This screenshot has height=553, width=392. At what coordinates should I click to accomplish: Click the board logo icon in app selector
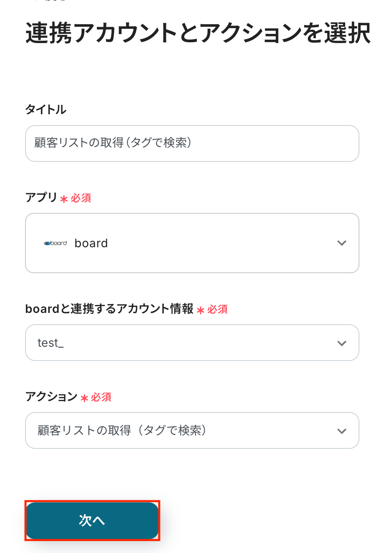tap(55, 243)
